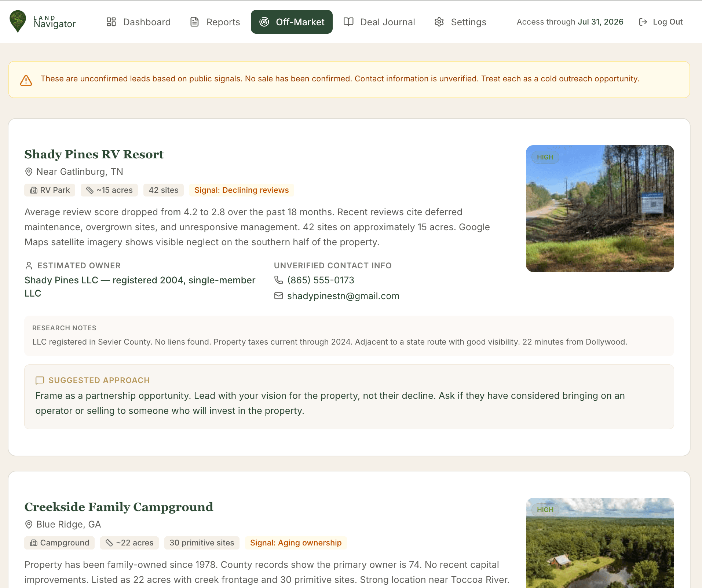This screenshot has height=588, width=702.
Task: Click the unconfirmed leads warning message text
Action: point(340,79)
